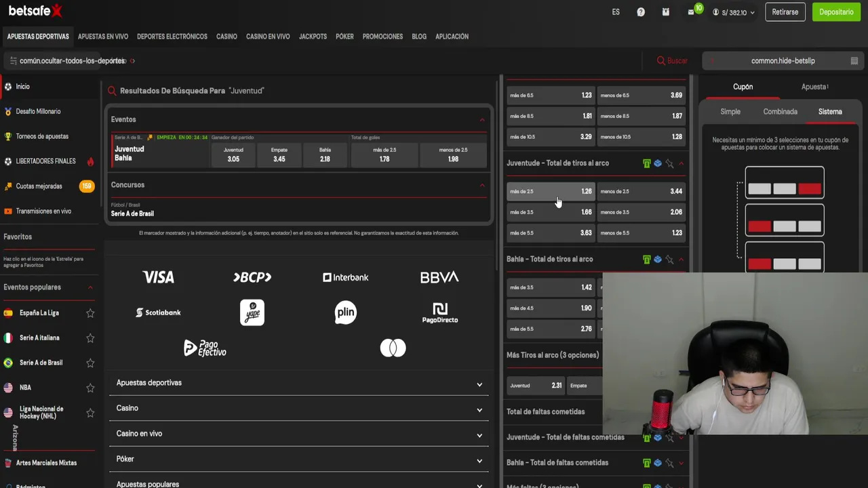The image size is (868, 488).
Task: Click the Retirarse button
Action: click(785, 12)
